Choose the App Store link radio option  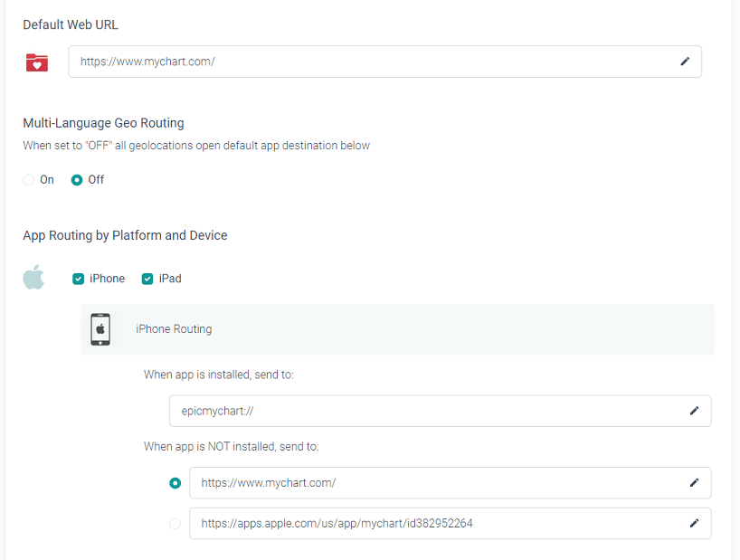coord(176,523)
